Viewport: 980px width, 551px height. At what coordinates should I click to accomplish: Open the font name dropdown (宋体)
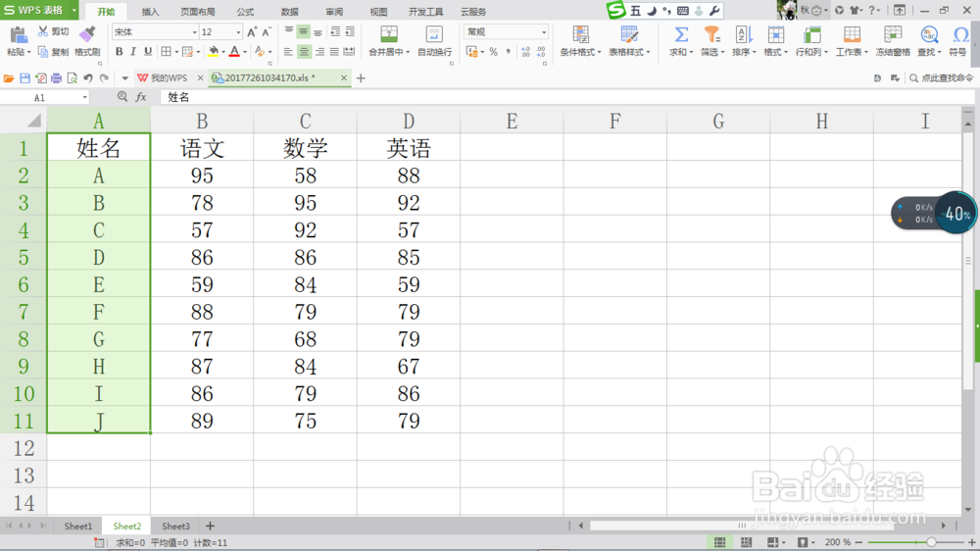point(194,32)
